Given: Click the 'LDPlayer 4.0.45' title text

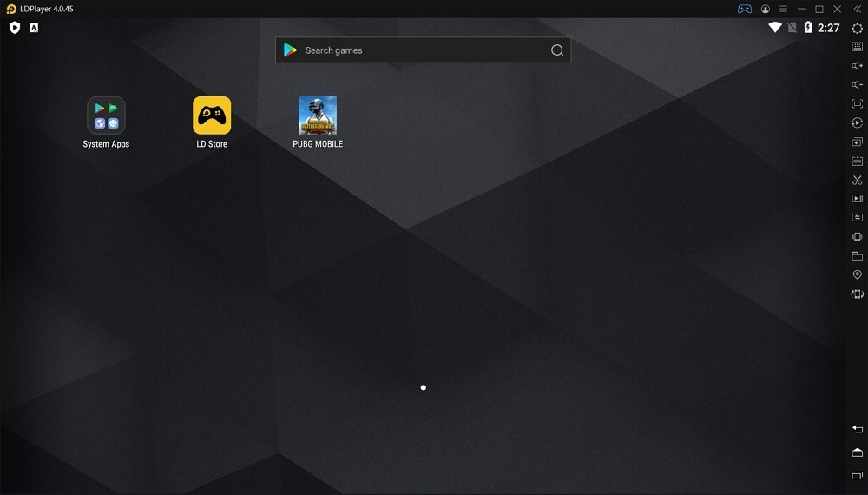Looking at the screenshot, I should [x=47, y=9].
